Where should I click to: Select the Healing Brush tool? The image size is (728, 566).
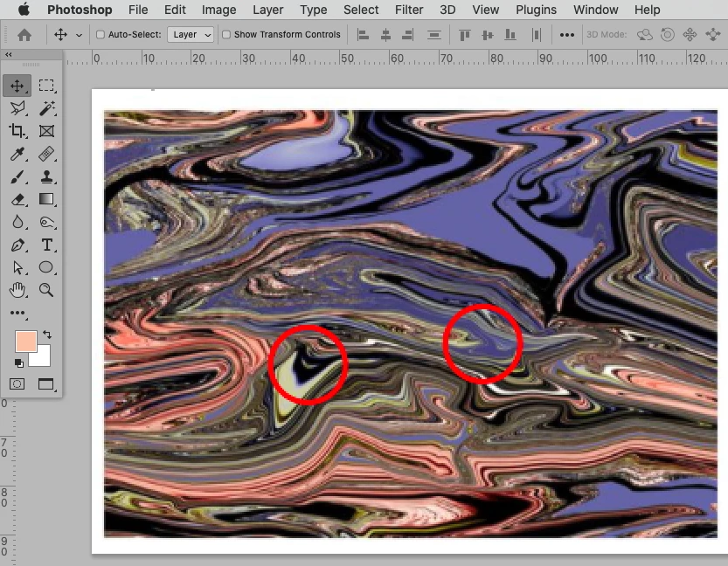[46, 154]
